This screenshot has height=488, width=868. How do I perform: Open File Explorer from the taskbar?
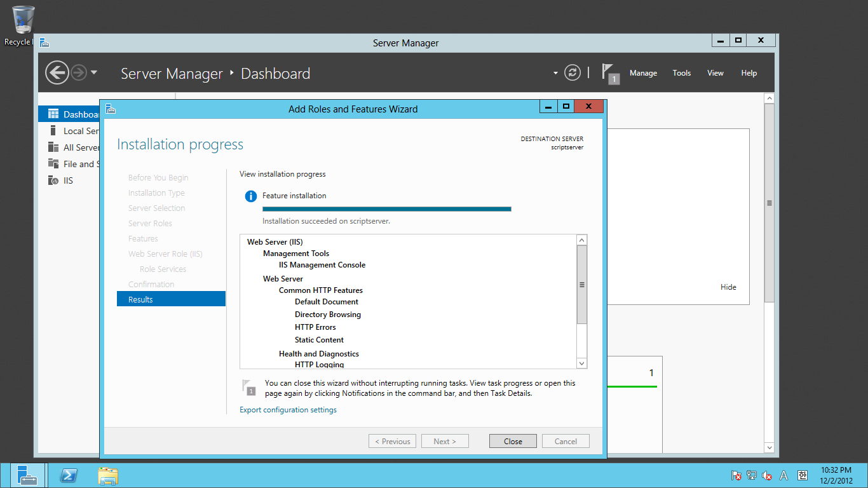(108, 475)
